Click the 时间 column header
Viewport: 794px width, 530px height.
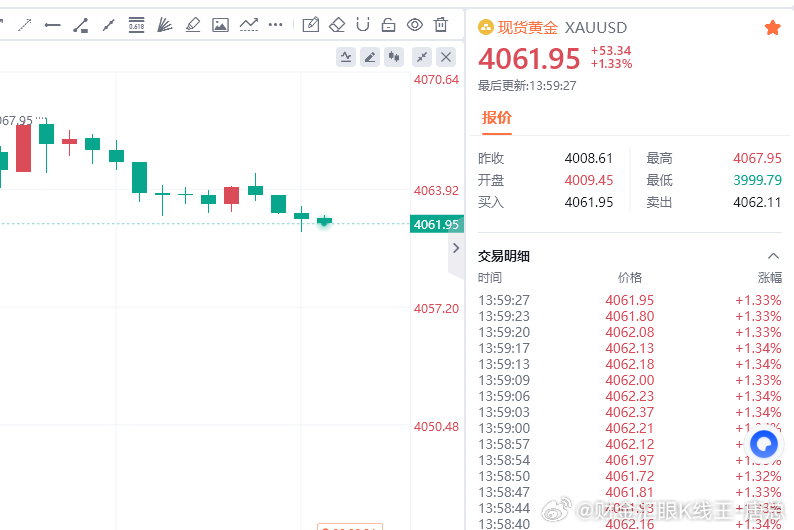(490, 277)
